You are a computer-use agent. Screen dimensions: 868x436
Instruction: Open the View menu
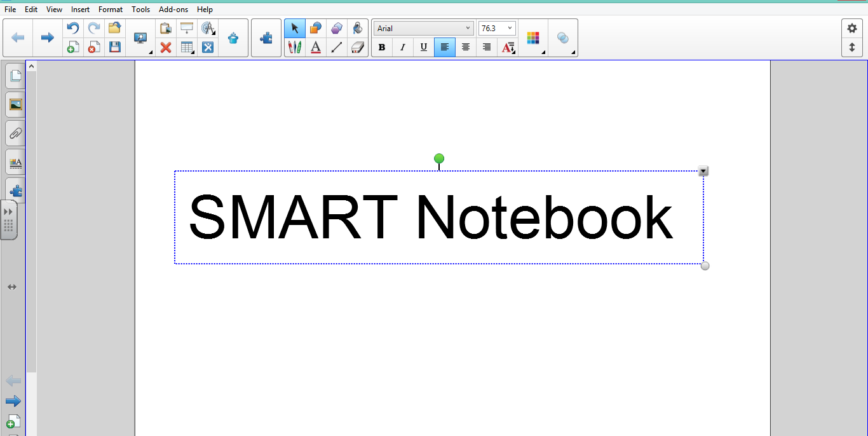pyautogui.click(x=55, y=10)
